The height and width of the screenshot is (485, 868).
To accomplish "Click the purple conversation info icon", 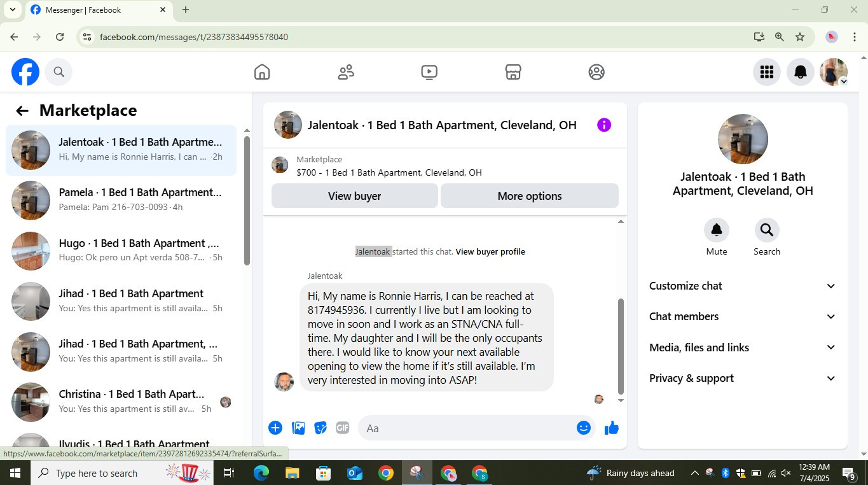I will point(604,125).
